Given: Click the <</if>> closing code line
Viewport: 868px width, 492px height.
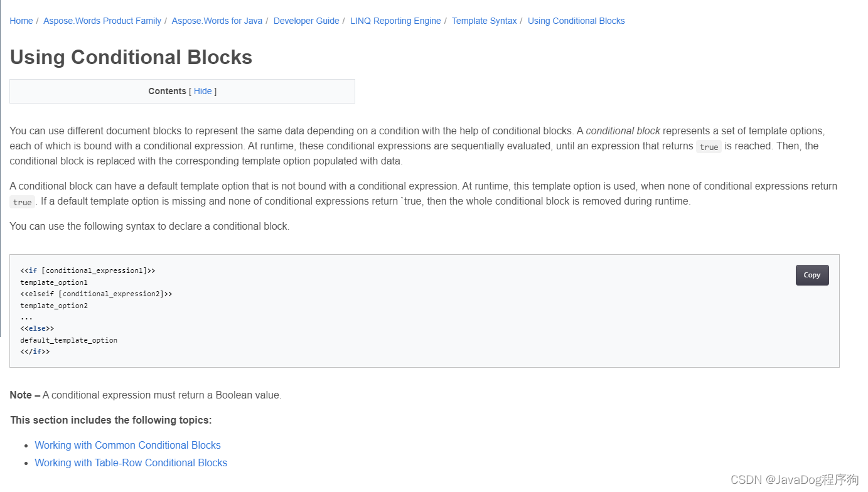Looking at the screenshot, I should (35, 351).
